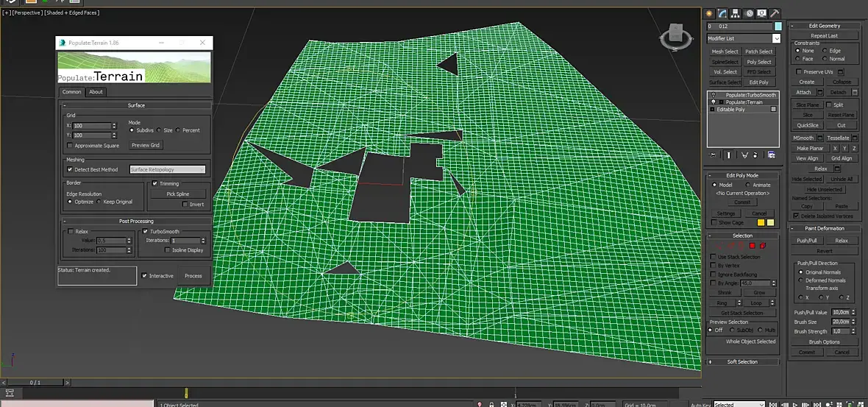Open the Hierarchy command panel tab
Viewport: 868px width, 407px height.
(x=736, y=13)
